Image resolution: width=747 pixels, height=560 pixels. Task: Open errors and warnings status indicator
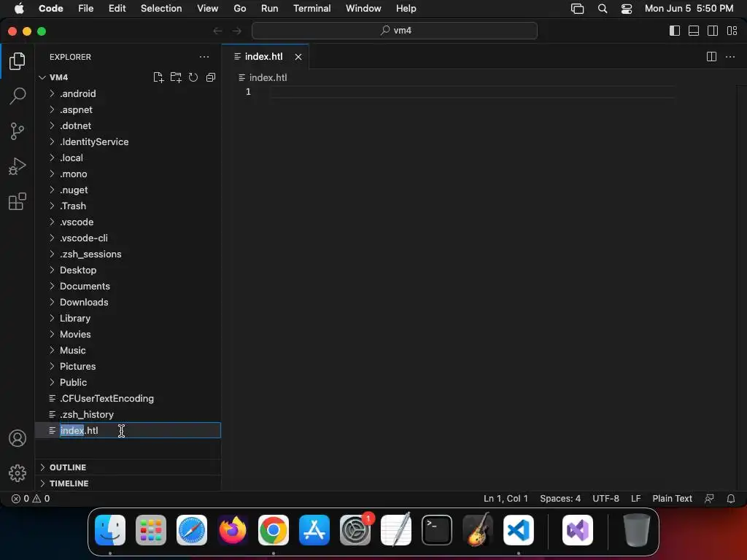[x=31, y=499]
